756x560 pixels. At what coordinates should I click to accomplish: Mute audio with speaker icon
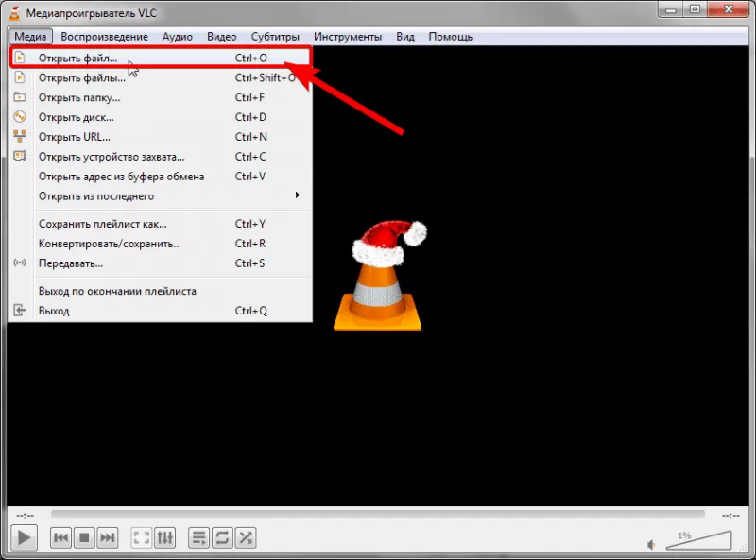(x=651, y=545)
